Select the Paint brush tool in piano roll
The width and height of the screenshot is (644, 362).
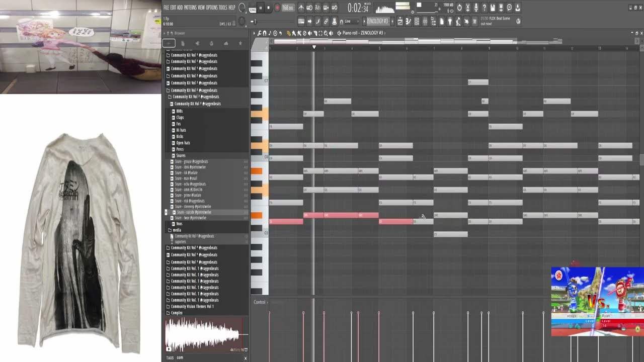[294, 33]
